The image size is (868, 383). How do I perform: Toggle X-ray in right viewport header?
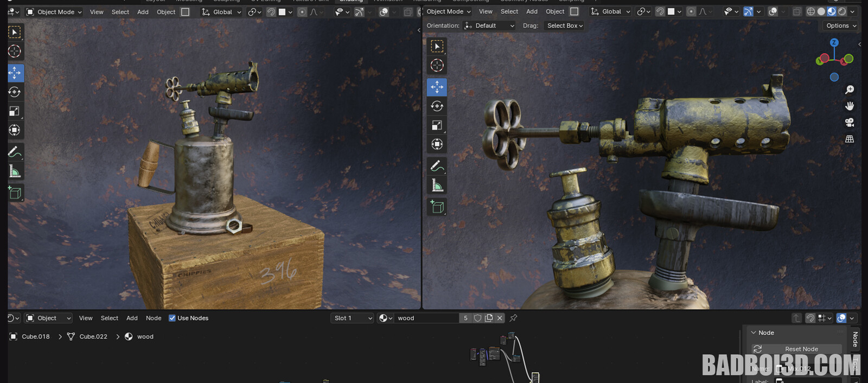797,11
